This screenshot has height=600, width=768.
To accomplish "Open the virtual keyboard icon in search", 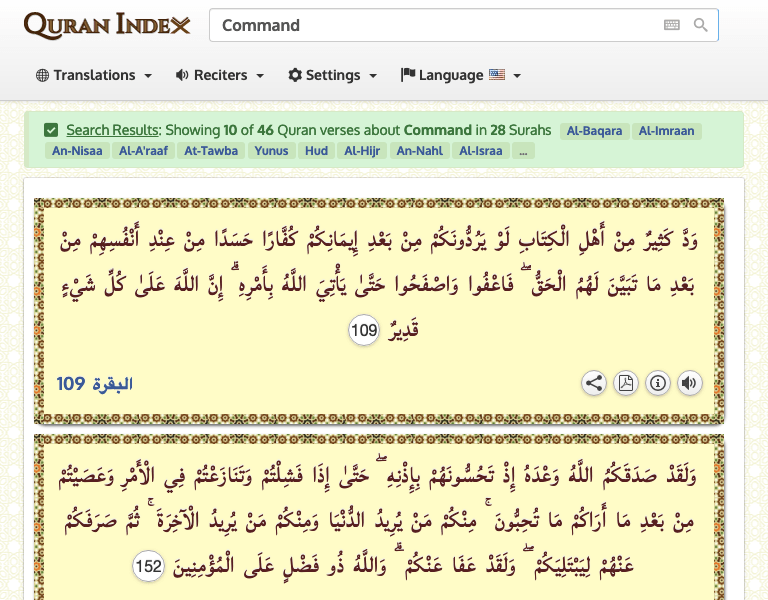I will tap(672, 25).
